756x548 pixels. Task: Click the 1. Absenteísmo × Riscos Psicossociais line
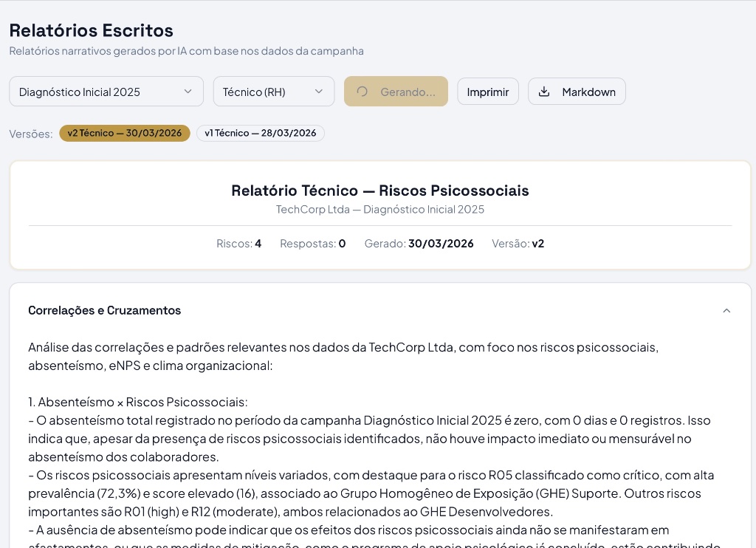point(138,402)
